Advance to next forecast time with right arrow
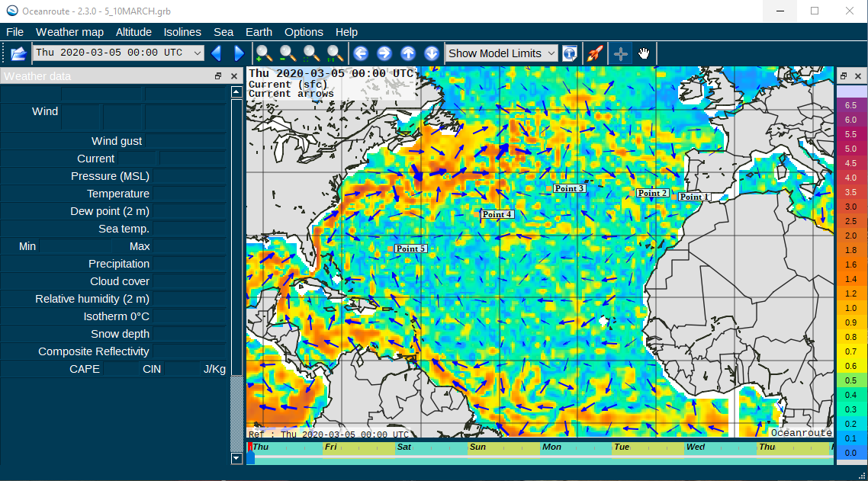The height and width of the screenshot is (481, 868). pos(239,53)
